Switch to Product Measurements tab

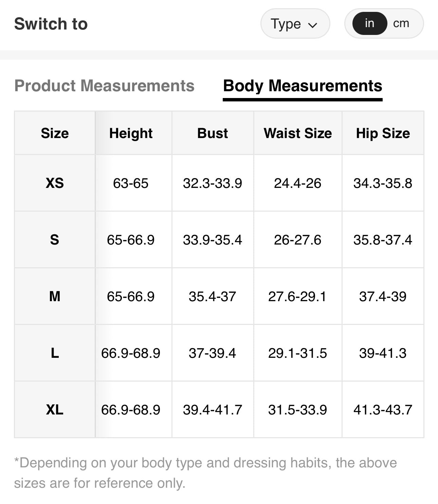[104, 85]
